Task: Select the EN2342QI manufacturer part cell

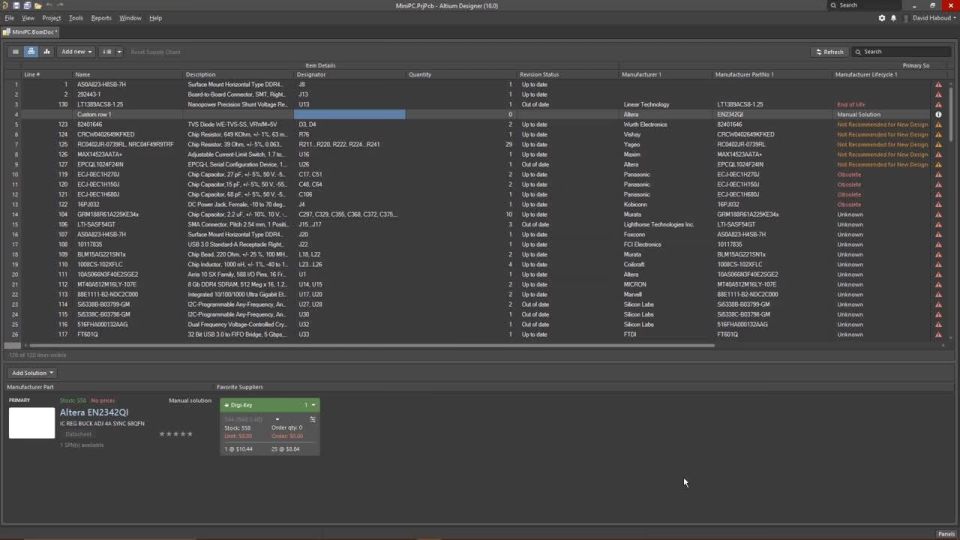Action: [773, 114]
